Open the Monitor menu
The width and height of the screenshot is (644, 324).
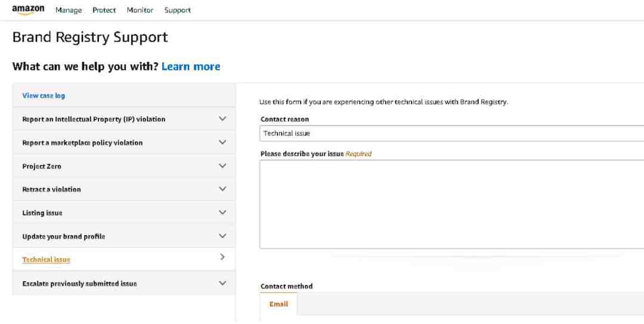coord(140,10)
